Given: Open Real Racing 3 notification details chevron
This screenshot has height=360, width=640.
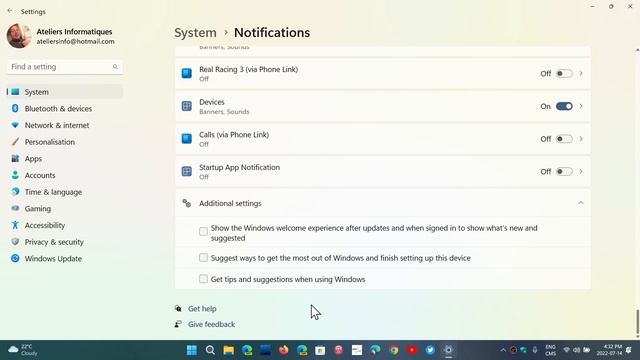Looking at the screenshot, I should [x=581, y=73].
